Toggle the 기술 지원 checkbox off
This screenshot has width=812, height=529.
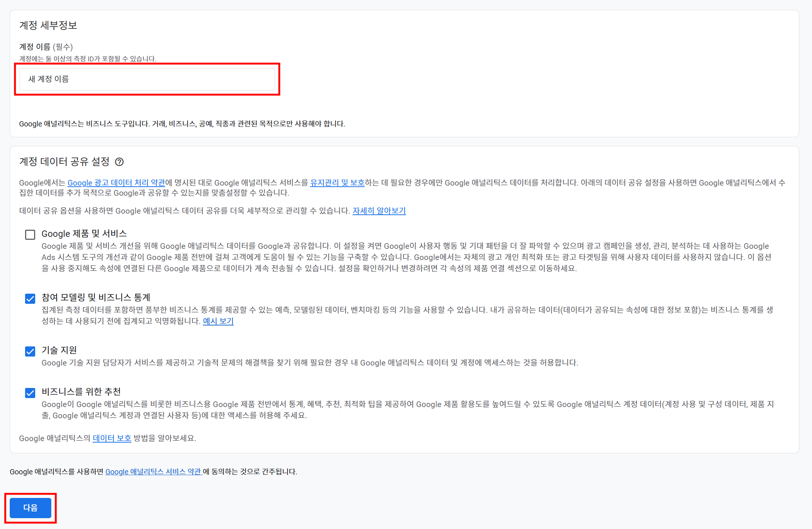[x=30, y=351]
